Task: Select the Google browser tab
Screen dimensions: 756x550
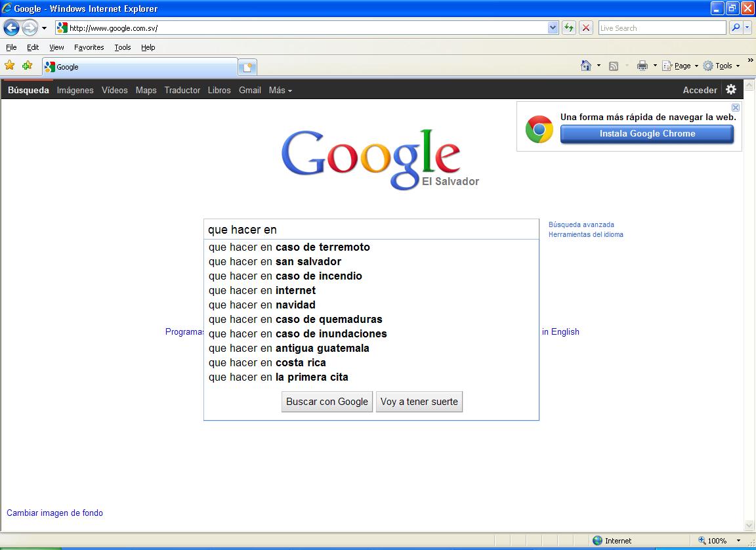Action: click(x=140, y=67)
